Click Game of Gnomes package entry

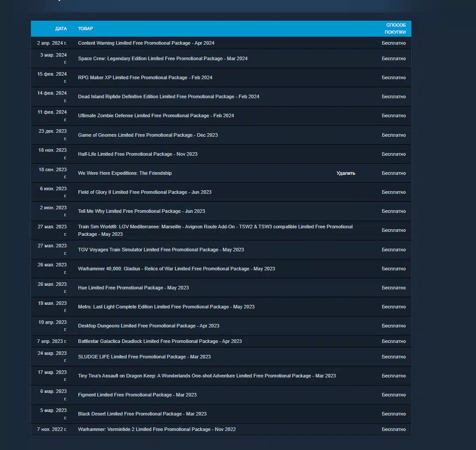(x=148, y=135)
